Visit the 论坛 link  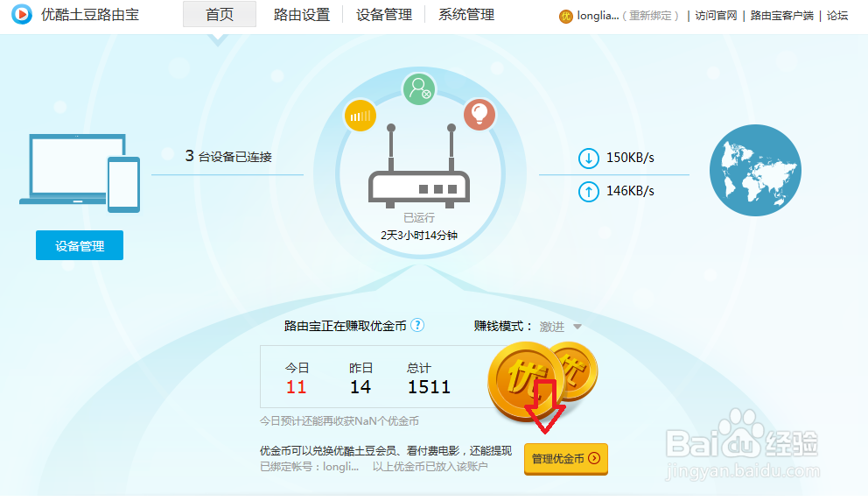click(x=837, y=16)
